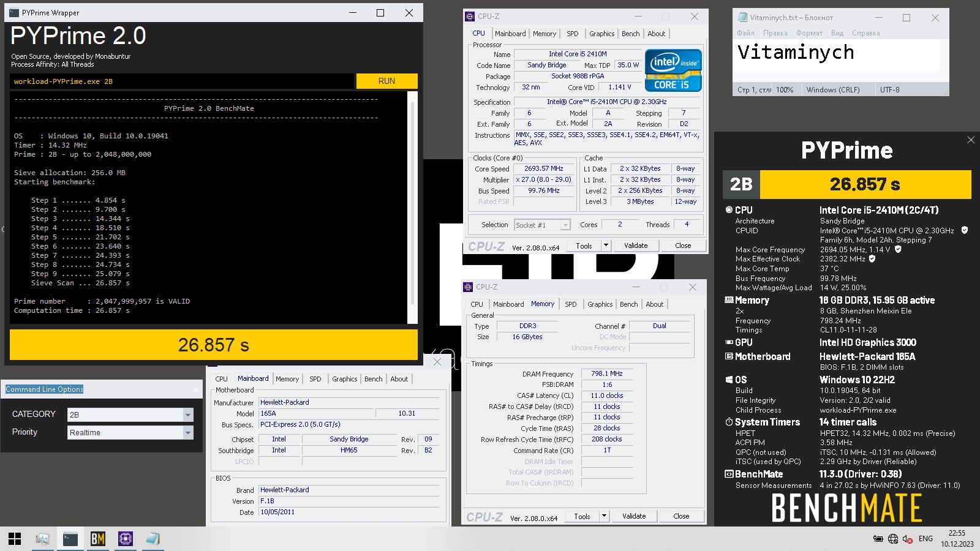The width and height of the screenshot is (980, 551).
Task: Click the yellow RUN button in PYPrime
Action: [x=386, y=81]
